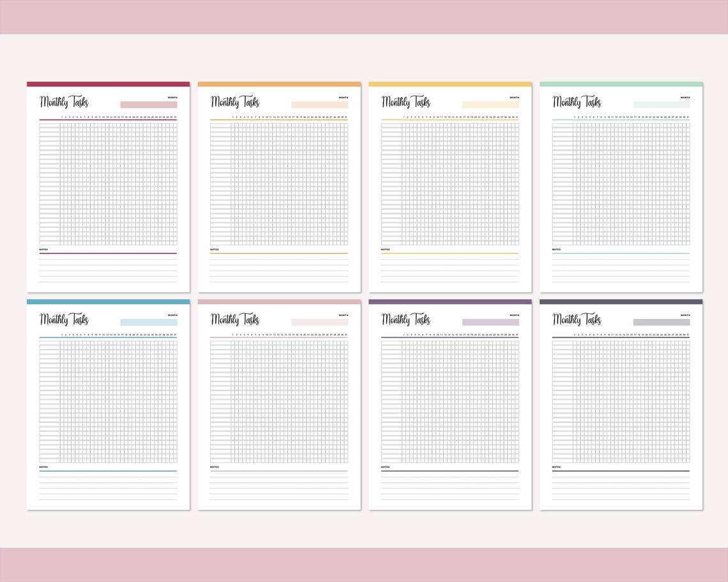Click the yellow header stripe on third template

[450, 84]
